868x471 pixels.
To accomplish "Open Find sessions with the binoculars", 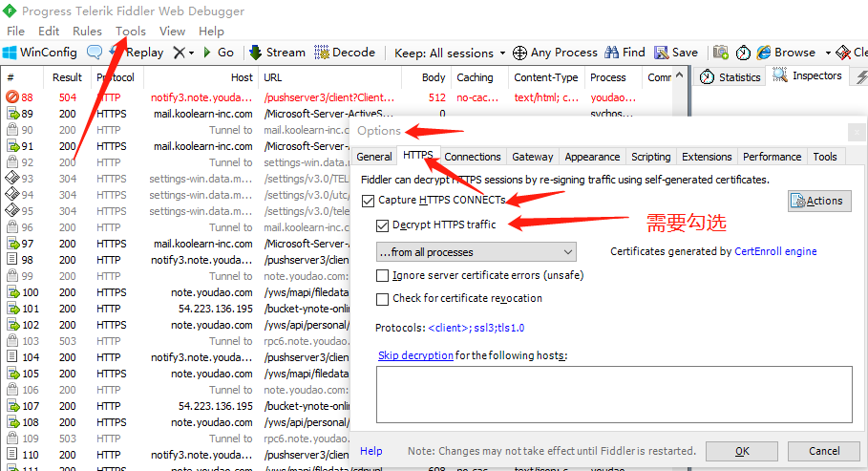I will click(x=625, y=53).
